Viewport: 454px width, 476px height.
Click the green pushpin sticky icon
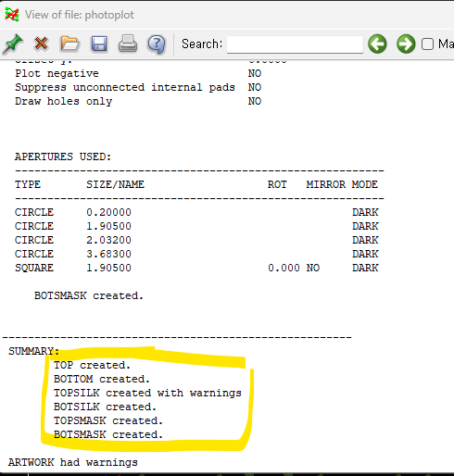point(13,44)
